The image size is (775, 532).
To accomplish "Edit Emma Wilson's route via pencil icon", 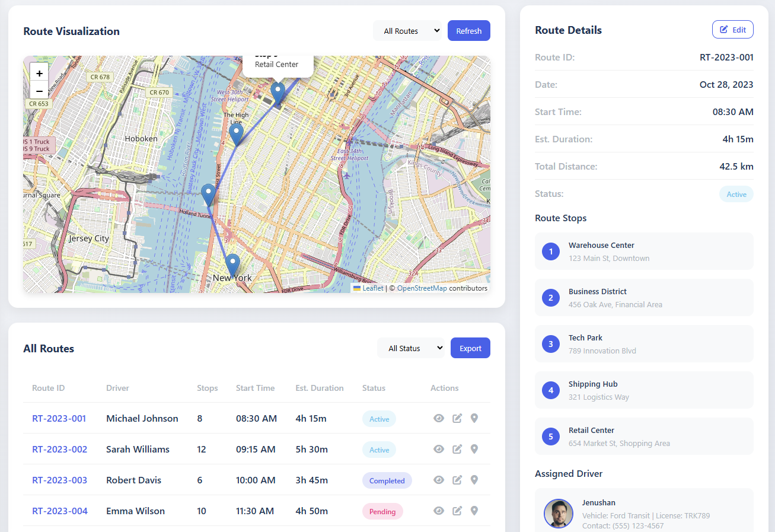I will (457, 511).
